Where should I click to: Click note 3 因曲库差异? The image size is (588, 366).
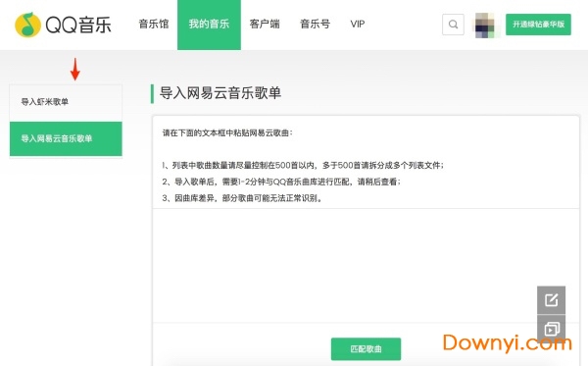click(242, 198)
